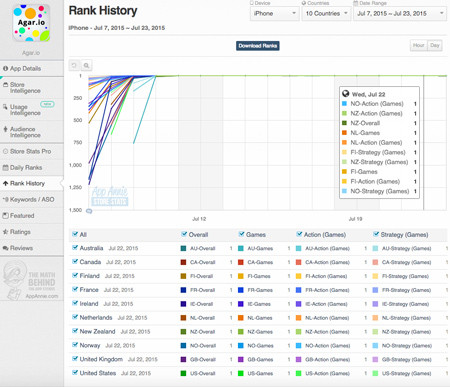This screenshot has width=450, height=387.
Task: Uncheck the Strategy (Games) category checkbox
Action: [x=376, y=234]
